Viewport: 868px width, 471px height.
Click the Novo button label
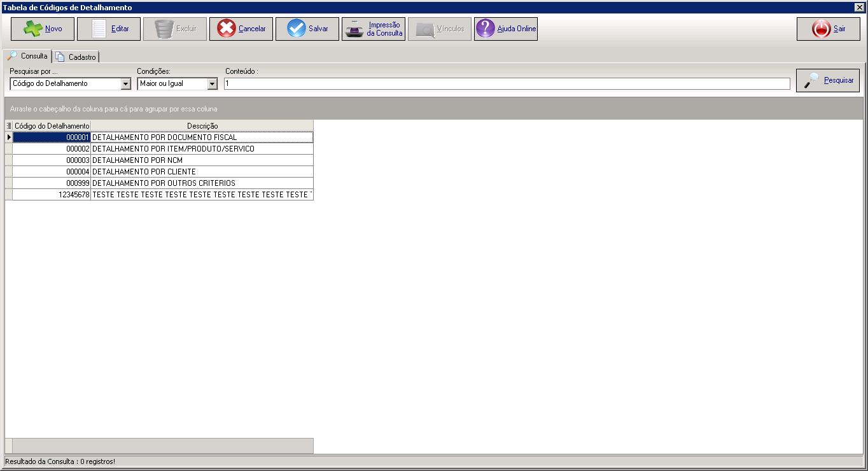[53, 29]
